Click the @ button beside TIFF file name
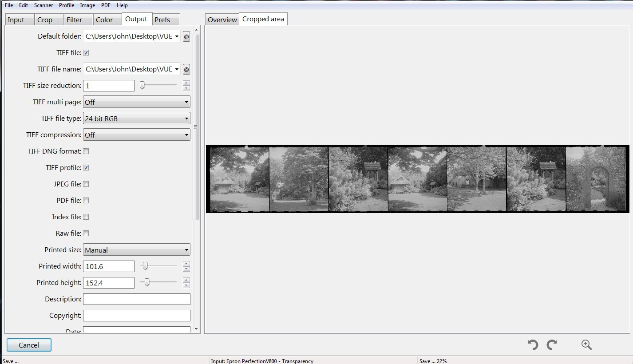633x364 pixels. [x=186, y=69]
